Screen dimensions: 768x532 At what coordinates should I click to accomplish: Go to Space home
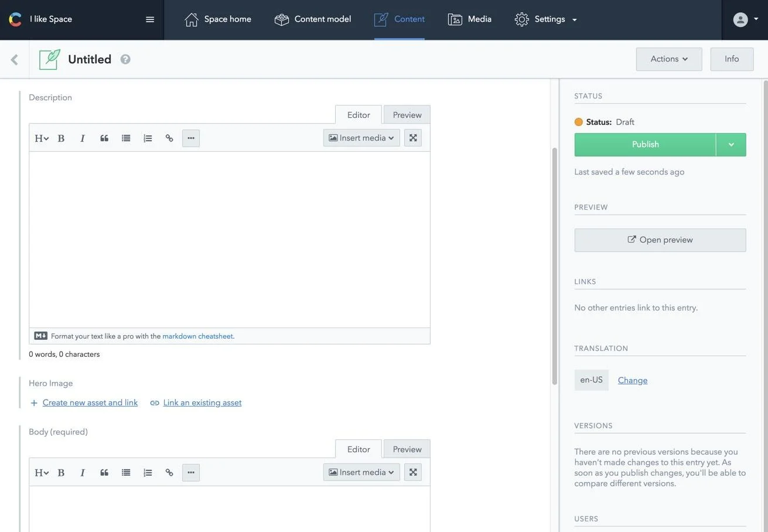point(218,19)
